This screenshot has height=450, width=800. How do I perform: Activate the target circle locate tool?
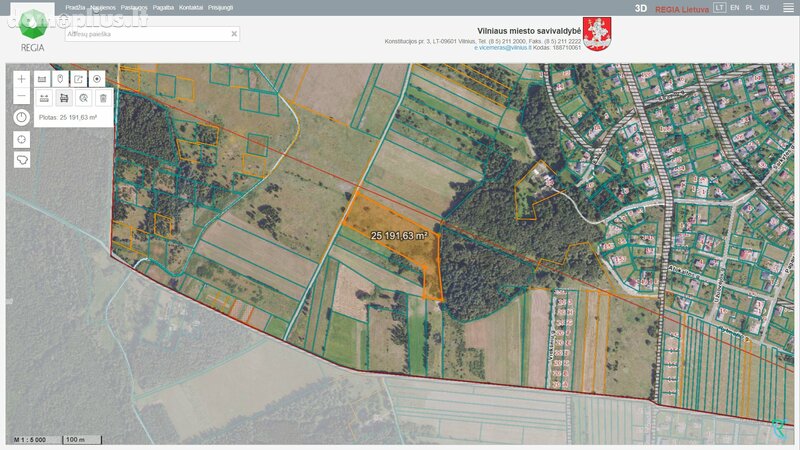97,79
